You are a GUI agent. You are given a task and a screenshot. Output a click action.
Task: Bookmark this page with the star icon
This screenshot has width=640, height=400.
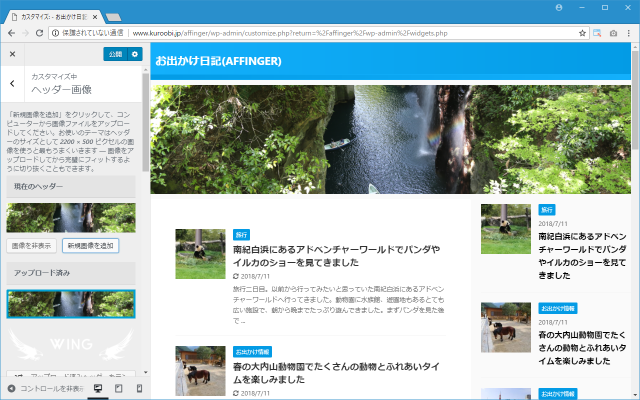[582, 33]
